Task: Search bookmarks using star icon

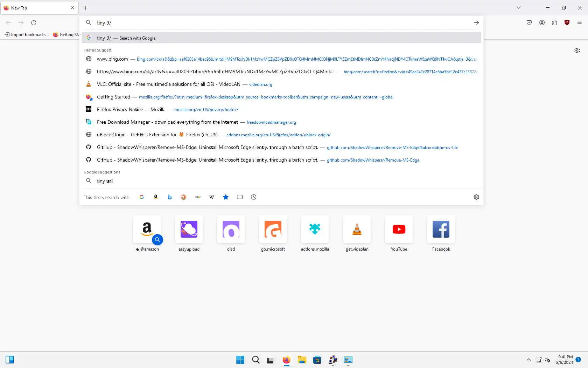Action: click(x=226, y=197)
